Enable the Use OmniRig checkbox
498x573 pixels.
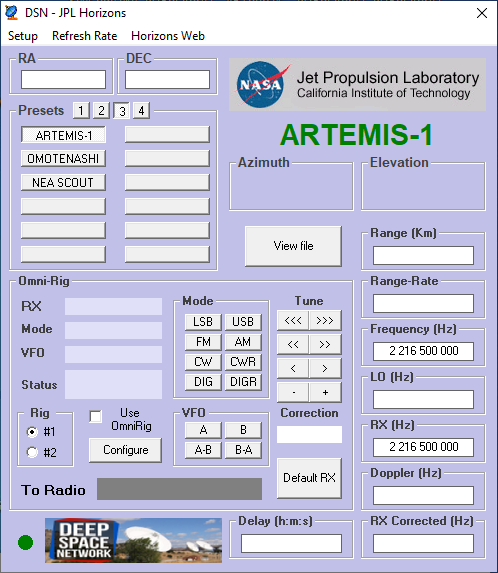point(96,417)
